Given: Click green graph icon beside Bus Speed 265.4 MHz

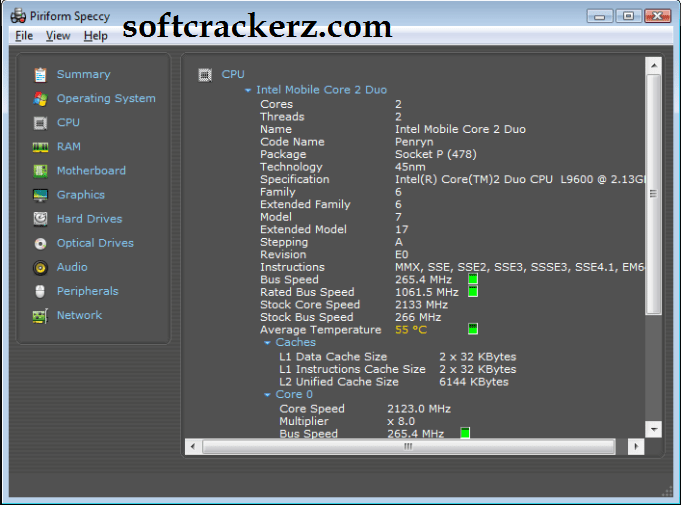Looking at the screenshot, I should [x=473, y=279].
